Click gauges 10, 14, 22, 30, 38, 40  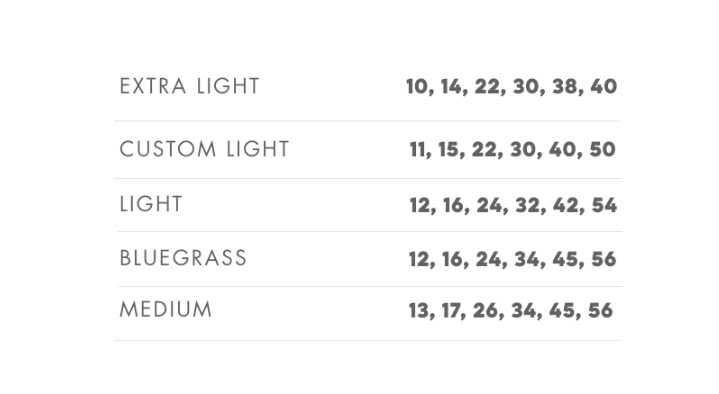tap(511, 87)
